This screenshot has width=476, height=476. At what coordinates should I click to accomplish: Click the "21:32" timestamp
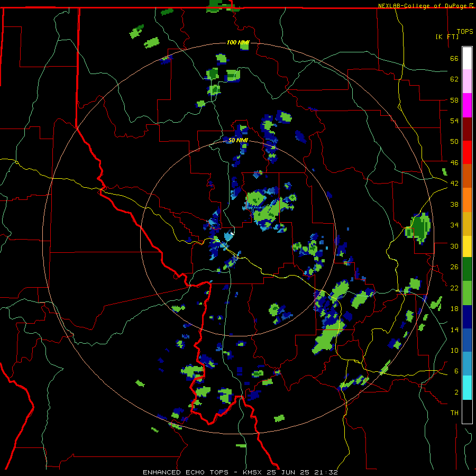pos(327,472)
